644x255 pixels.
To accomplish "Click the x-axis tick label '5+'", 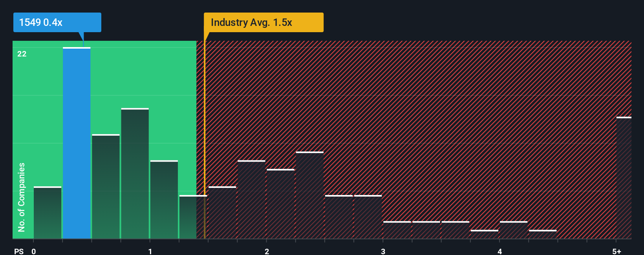I will click(617, 251).
